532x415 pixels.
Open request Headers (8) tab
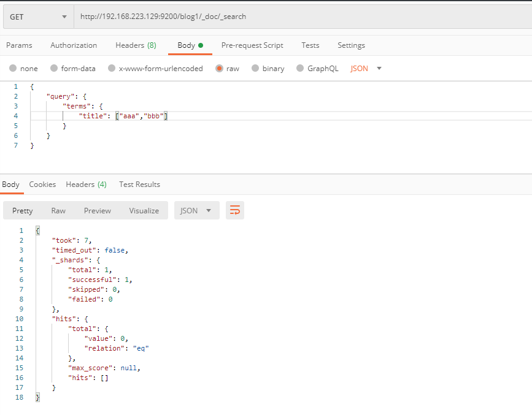[136, 45]
